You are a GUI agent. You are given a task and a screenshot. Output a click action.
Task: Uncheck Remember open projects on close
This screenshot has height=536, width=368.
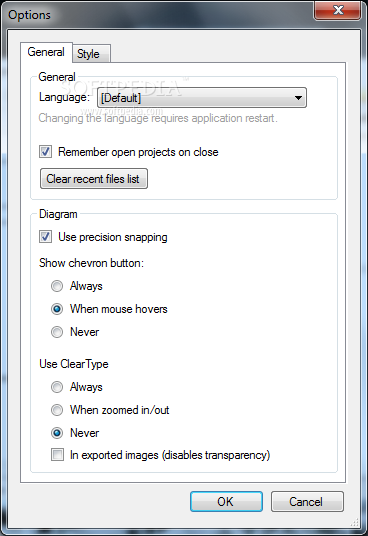coord(45,152)
